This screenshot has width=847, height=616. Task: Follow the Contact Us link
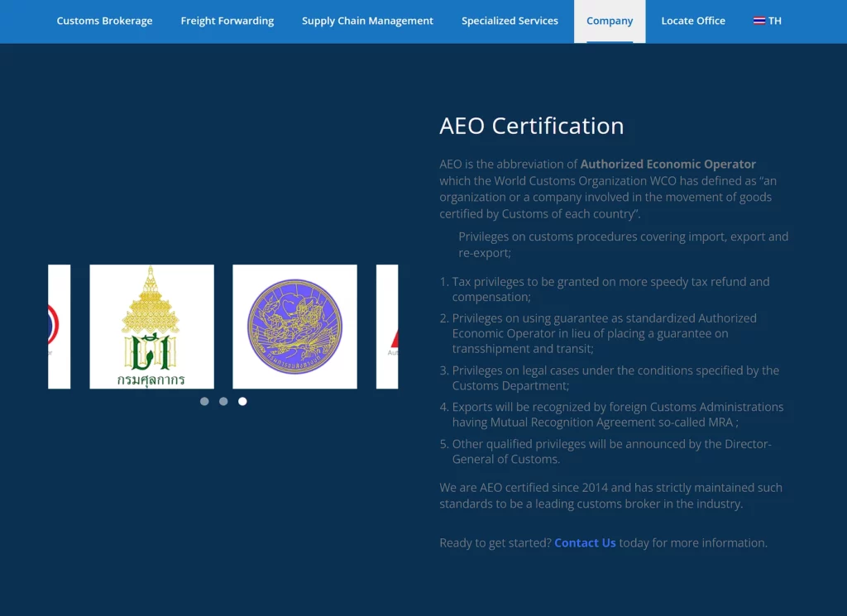coord(585,543)
